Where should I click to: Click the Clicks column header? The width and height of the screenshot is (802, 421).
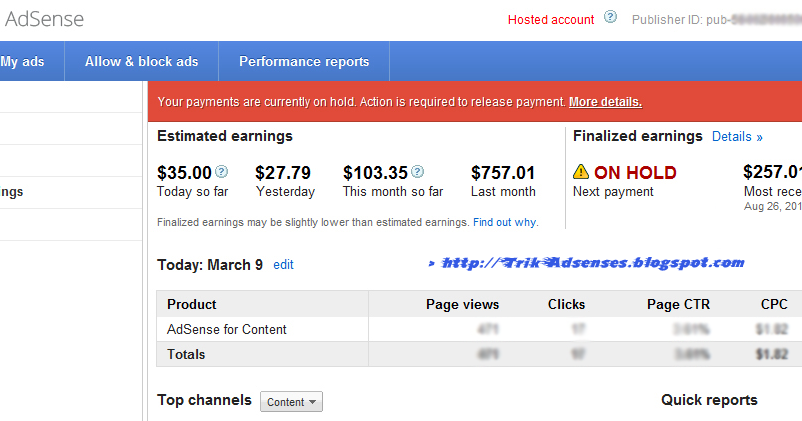566,304
